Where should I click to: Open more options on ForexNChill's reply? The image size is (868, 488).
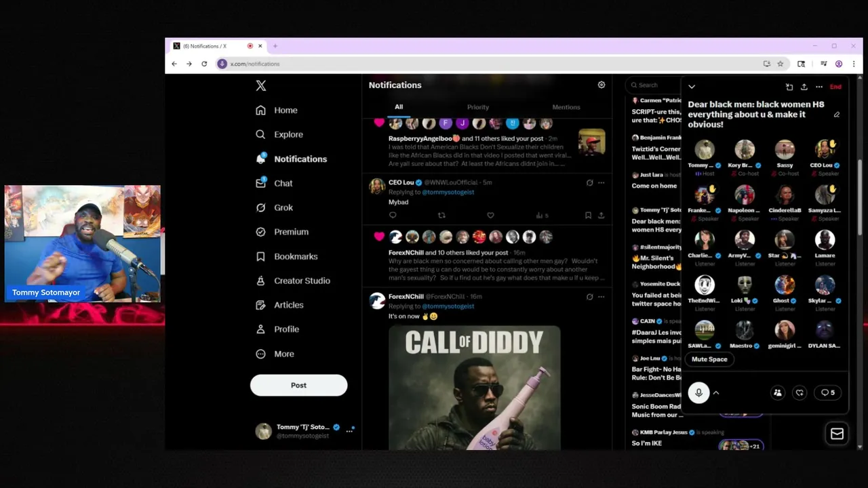click(601, 296)
